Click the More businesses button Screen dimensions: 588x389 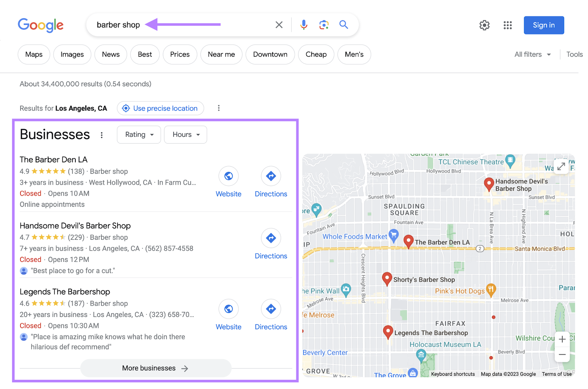tap(156, 368)
